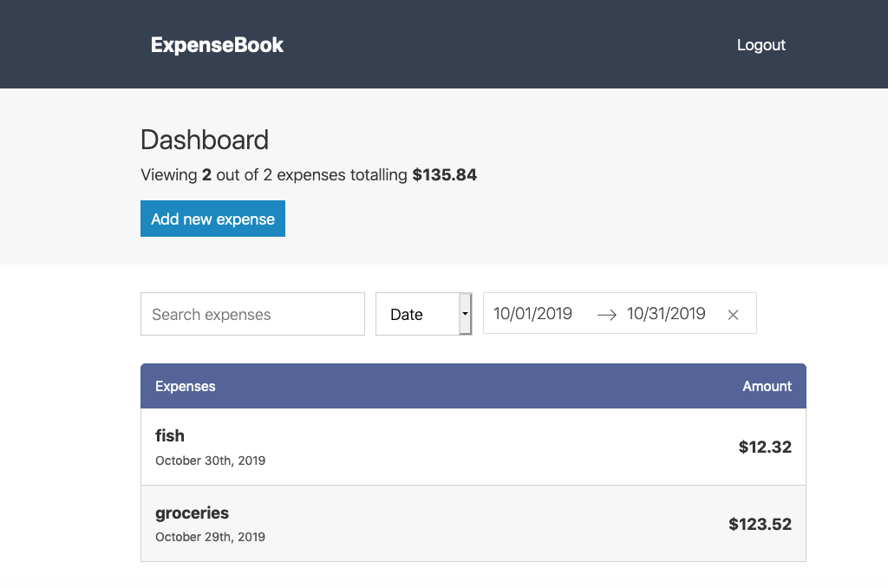Open the Date sort-by select box

pos(418,314)
